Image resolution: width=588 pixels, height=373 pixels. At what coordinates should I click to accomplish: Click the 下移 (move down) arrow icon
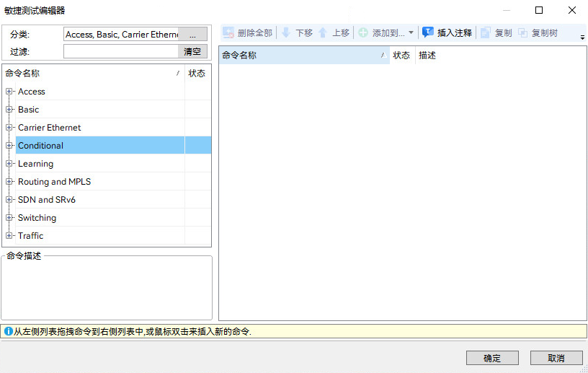[x=286, y=33]
